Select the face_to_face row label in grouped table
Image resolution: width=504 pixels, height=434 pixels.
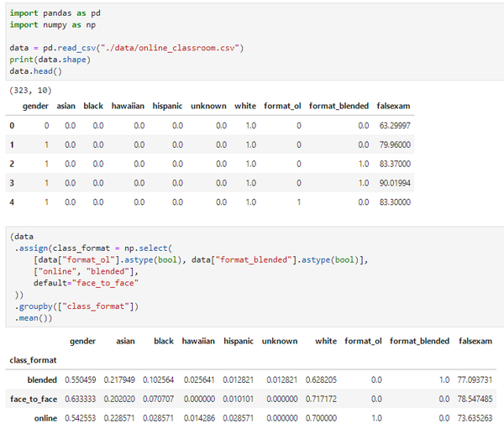pyautogui.click(x=33, y=398)
